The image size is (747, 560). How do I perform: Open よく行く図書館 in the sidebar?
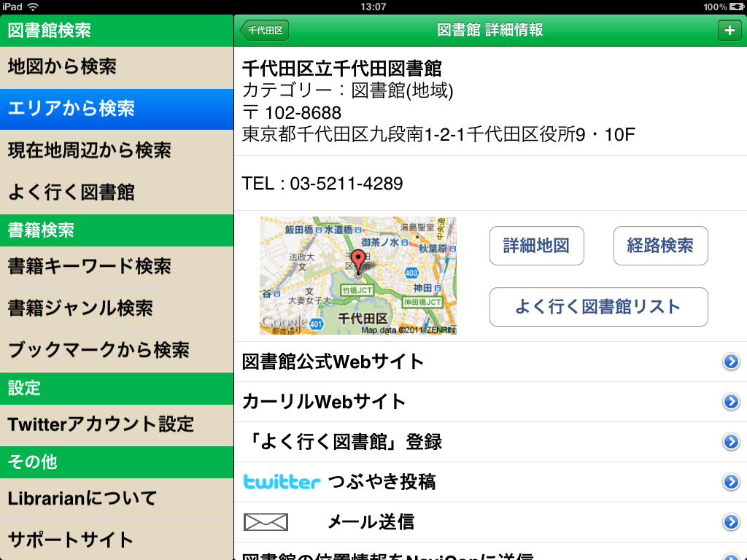tap(117, 192)
